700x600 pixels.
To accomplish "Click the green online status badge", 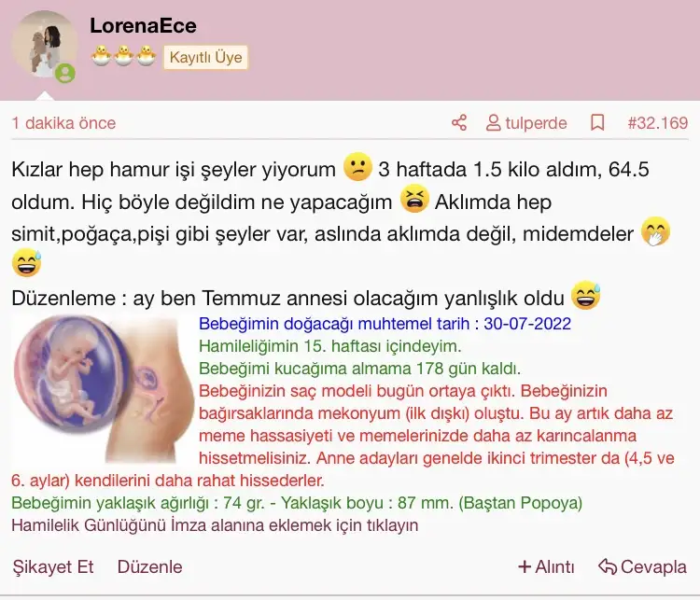I will (65, 73).
